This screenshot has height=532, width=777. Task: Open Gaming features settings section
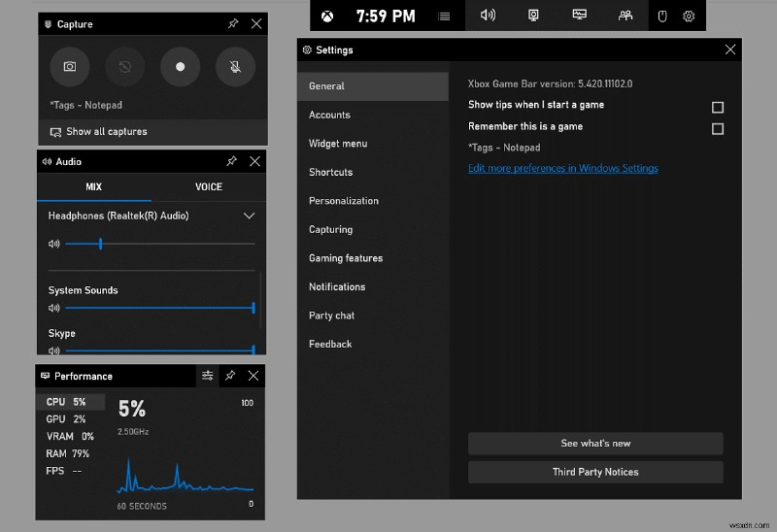coord(373,258)
